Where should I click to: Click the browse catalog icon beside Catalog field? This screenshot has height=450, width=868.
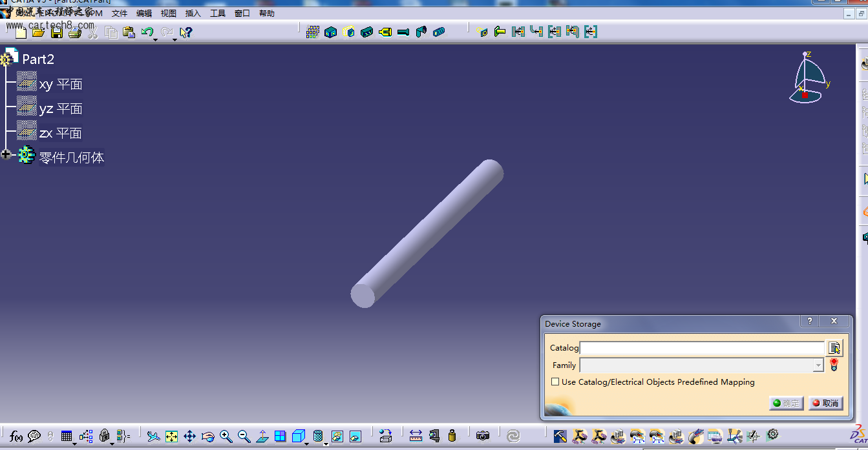[834, 348]
